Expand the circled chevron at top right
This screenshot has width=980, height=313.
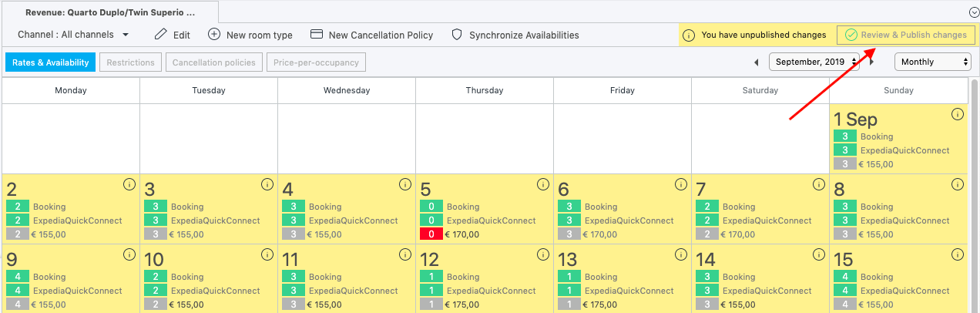[974, 12]
